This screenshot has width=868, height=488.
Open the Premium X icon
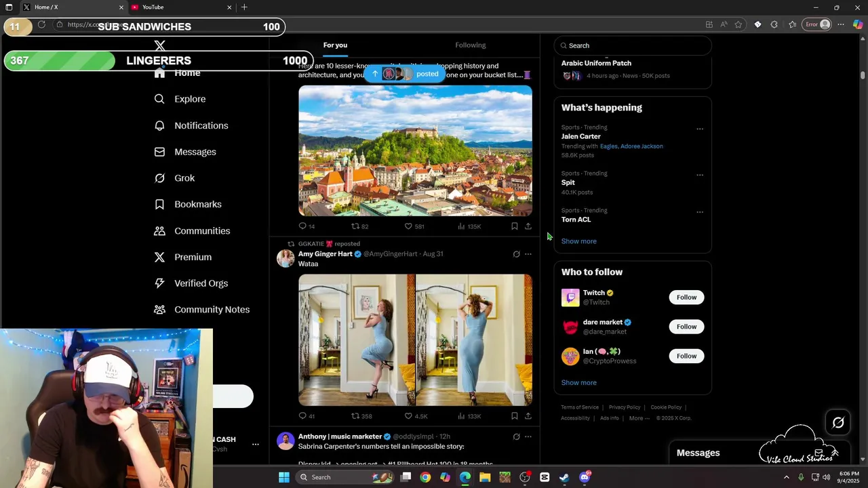pyautogui.click(x=159, y=257)
